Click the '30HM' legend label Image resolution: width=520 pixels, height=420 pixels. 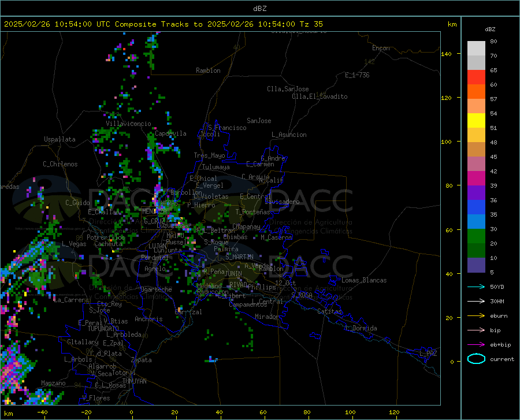click(x=497, y=302)
